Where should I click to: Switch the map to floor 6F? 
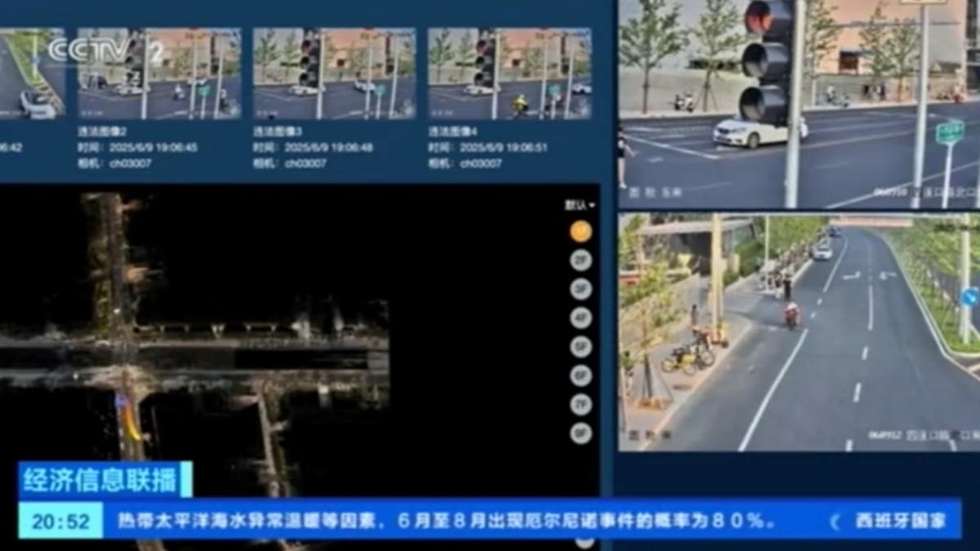[x=581, y=375]
